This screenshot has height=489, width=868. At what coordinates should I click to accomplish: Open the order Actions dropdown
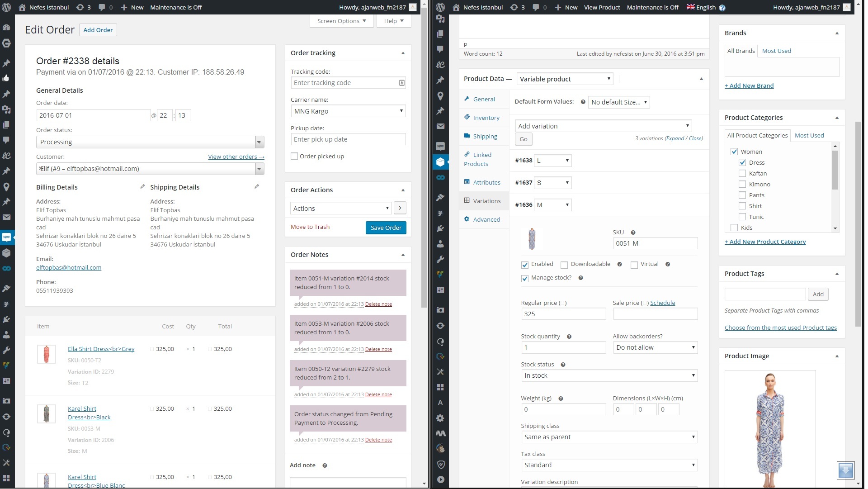click(x=340, y=208)
